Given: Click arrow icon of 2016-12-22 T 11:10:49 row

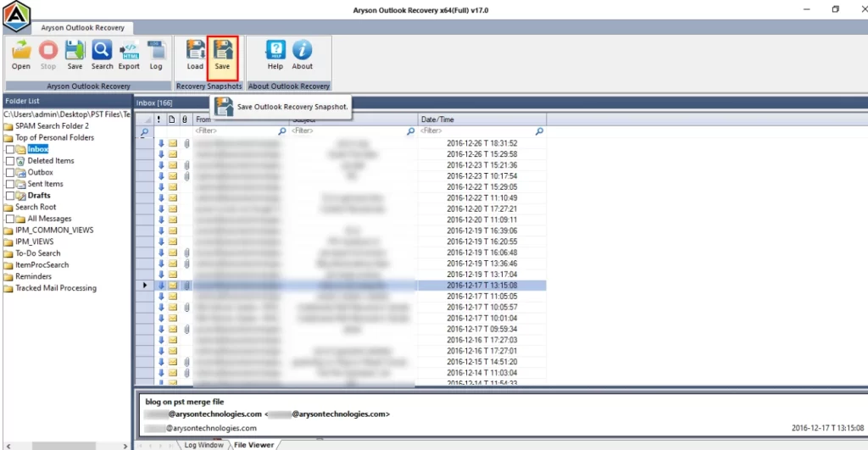Looking at the screenshot, I should 161,197.
